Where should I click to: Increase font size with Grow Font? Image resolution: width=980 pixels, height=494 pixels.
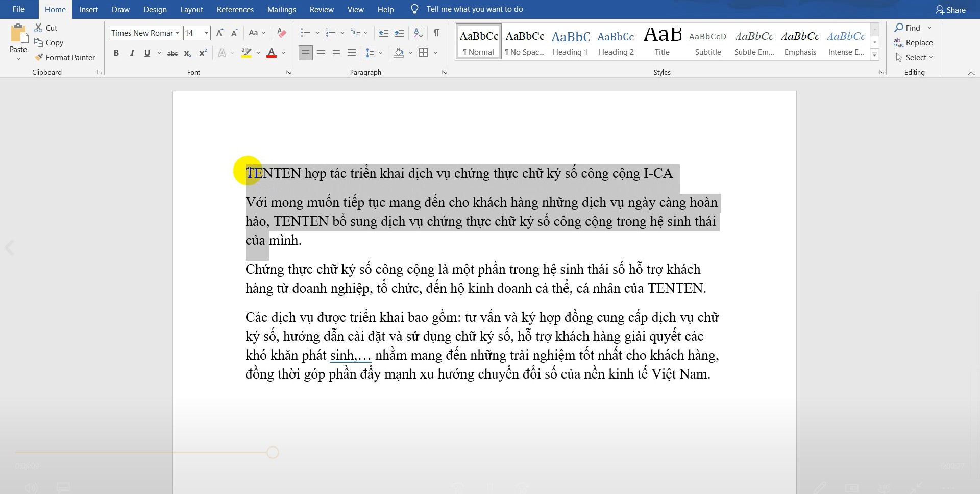[219, 33]
